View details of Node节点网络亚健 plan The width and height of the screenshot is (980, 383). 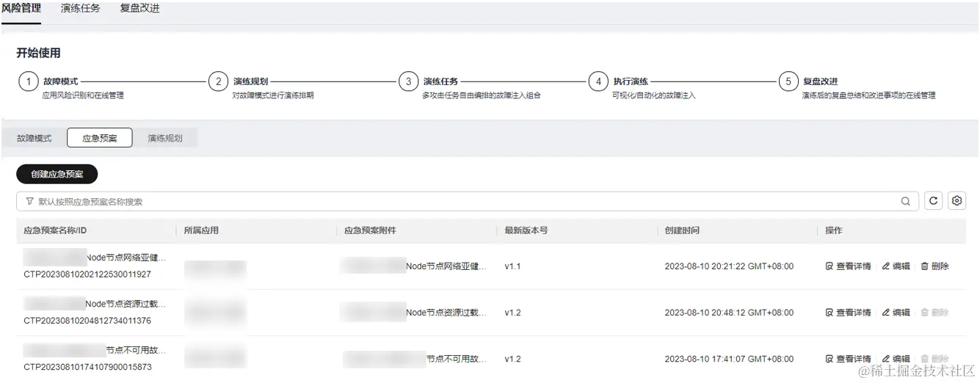point(848,266)
